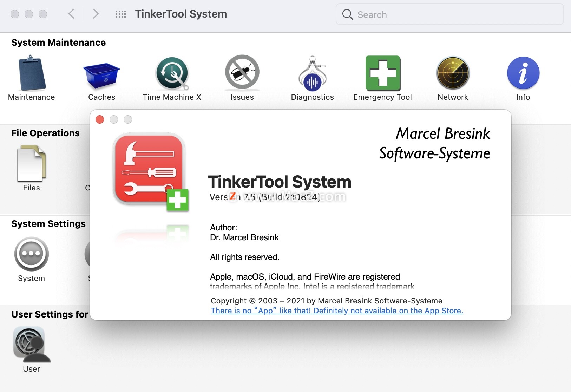The height and width of the screenshot is (392, 571).
Task: Click the TinkerTool System toolbar title
Action: tap(181, 14)
